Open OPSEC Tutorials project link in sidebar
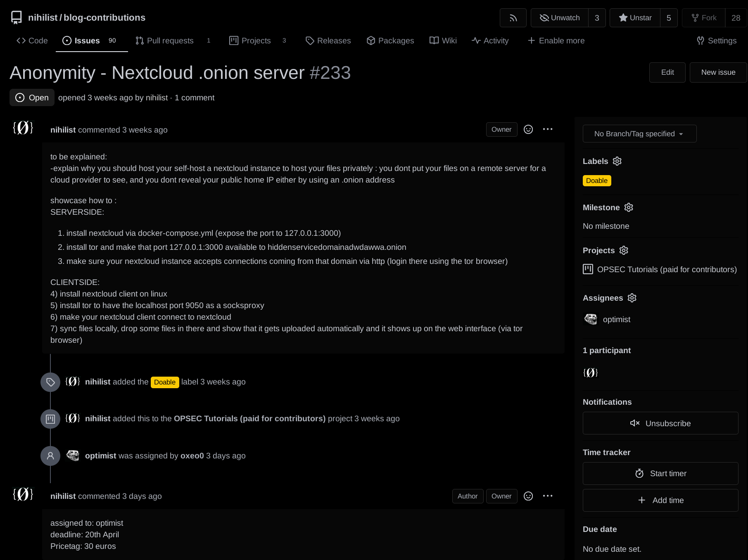The width and height of the screenshot is (748, 560). [667, 269]
